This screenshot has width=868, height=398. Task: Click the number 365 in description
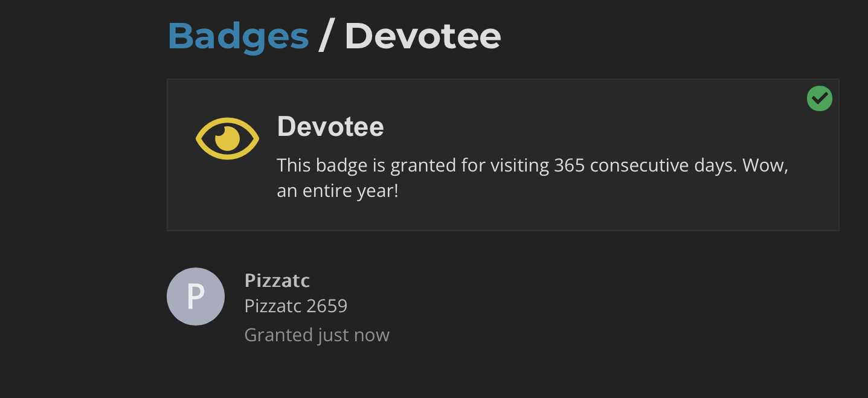click(x=570, y=165)
